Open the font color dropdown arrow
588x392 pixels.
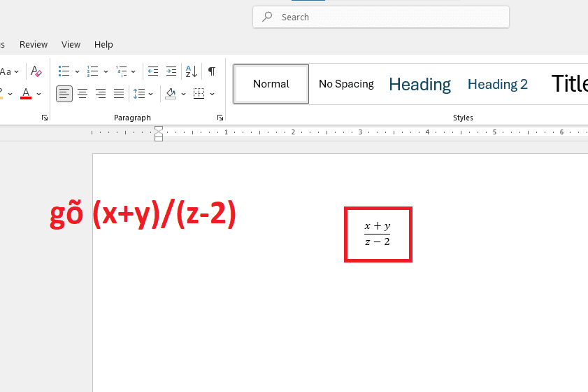(x=38, y=94)
